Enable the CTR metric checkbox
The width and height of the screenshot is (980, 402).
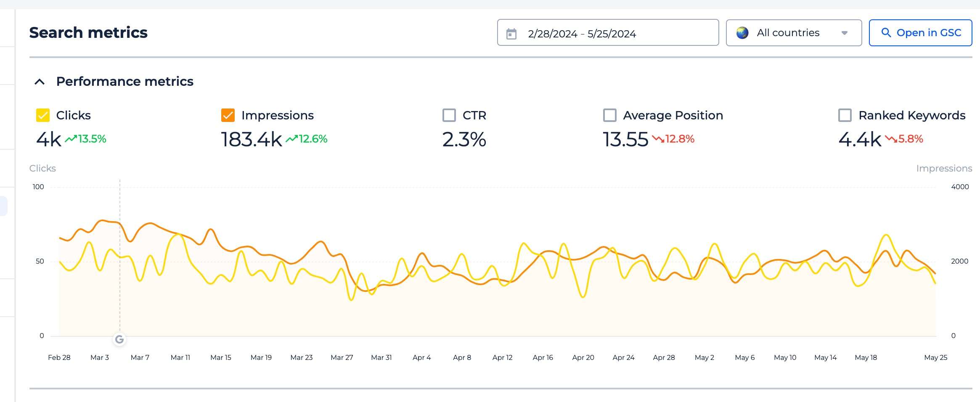pyautogui.click(x=449, y=115)
